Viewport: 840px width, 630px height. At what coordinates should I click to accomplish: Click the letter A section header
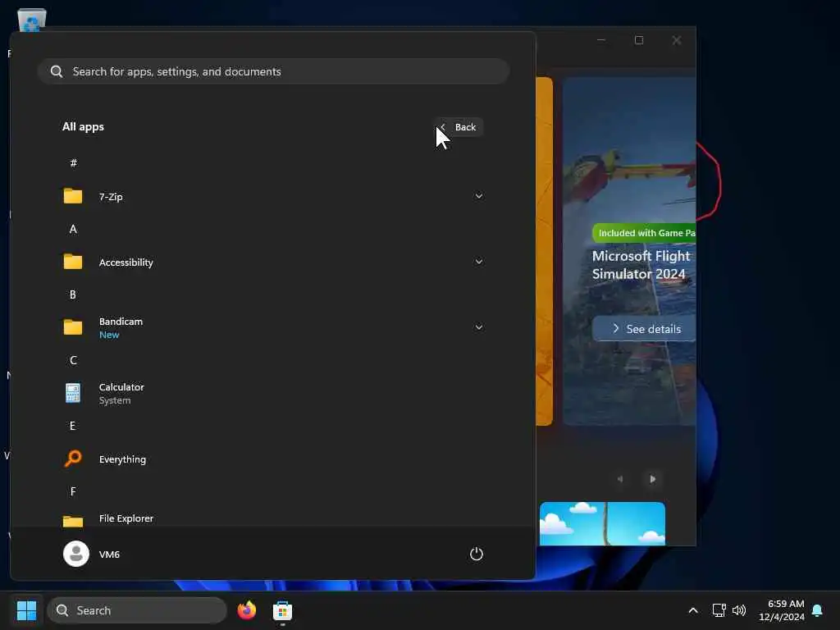[73, 230]
